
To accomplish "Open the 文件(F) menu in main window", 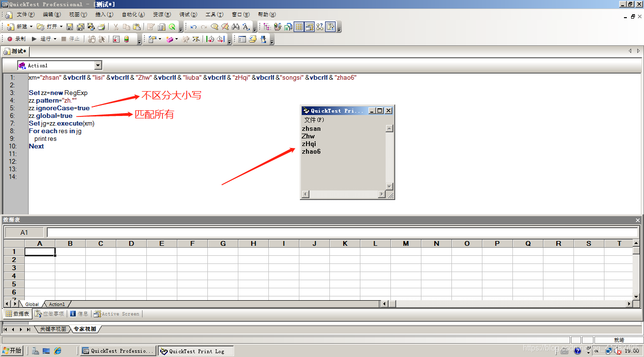I will [26, 15].
